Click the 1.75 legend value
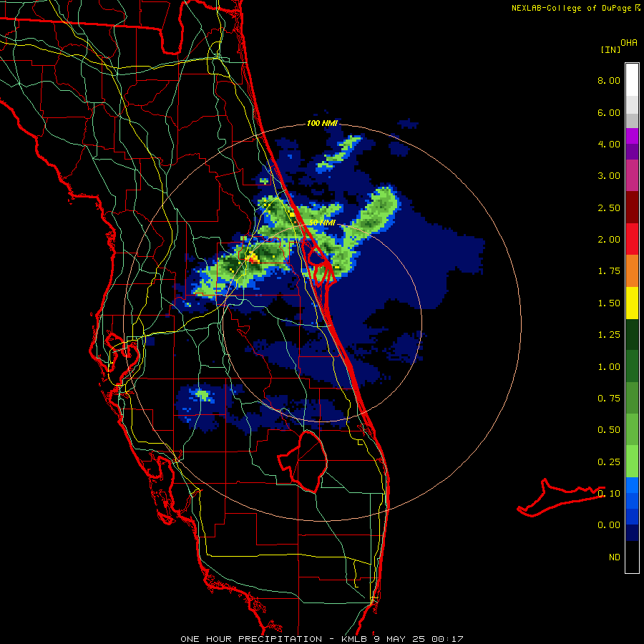644x644 pixels. [609, 271]
